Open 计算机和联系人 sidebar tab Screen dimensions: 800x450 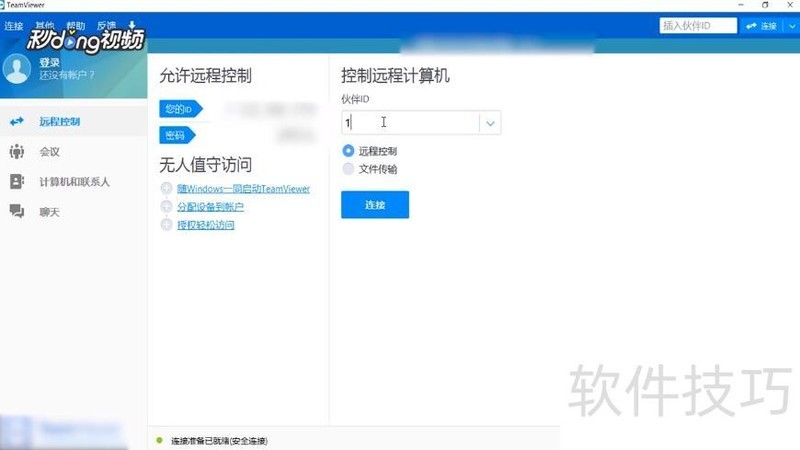point(73,182)
